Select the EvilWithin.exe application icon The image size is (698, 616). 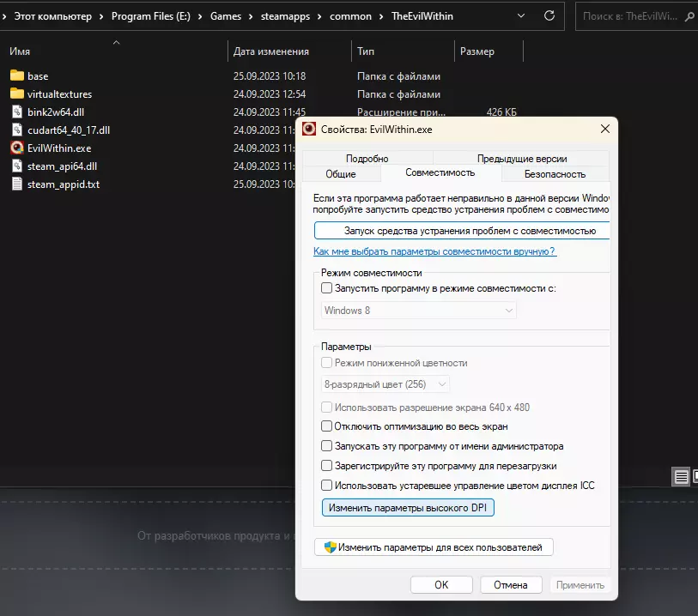click(x=17, y=148)
